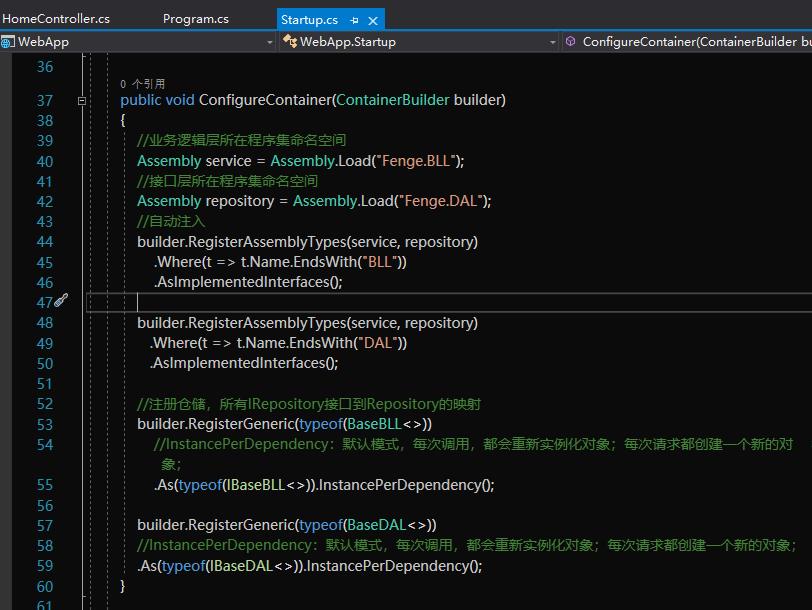Image resolution: width=812 pixels, height=610 pixels.
Task: Click the "0 个引用" CodeLens link
Action: (x=142, y=84)
